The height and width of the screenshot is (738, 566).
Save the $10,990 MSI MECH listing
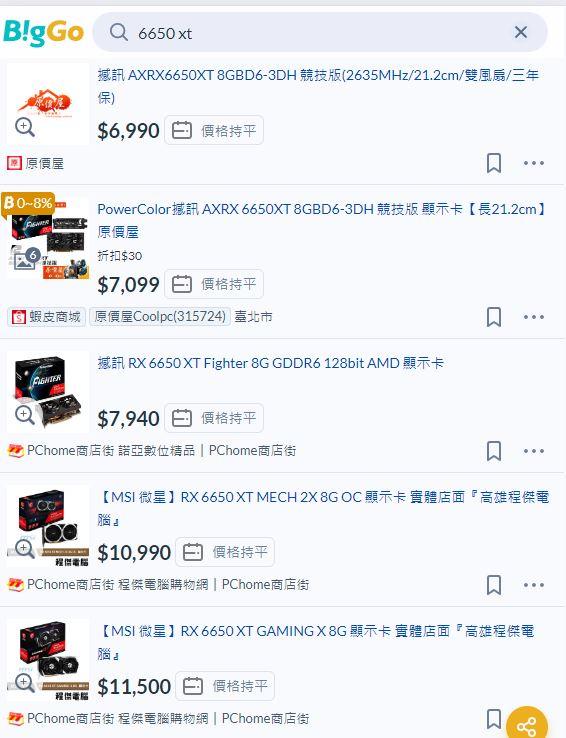pos(494,585)
